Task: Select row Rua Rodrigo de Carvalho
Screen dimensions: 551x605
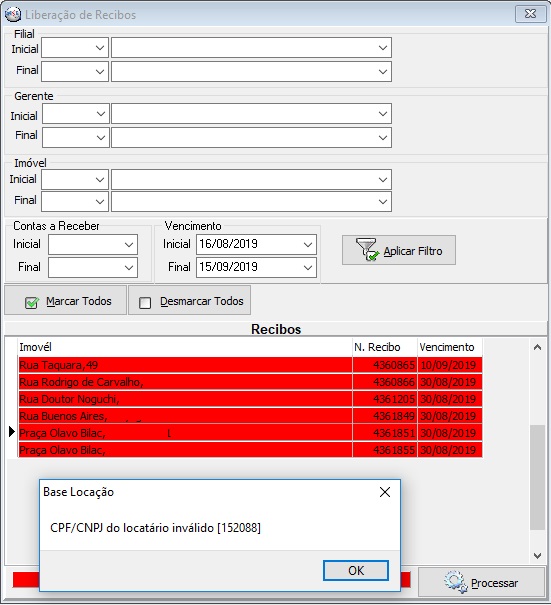Action: pyautogui.click(x=250, y=382)
